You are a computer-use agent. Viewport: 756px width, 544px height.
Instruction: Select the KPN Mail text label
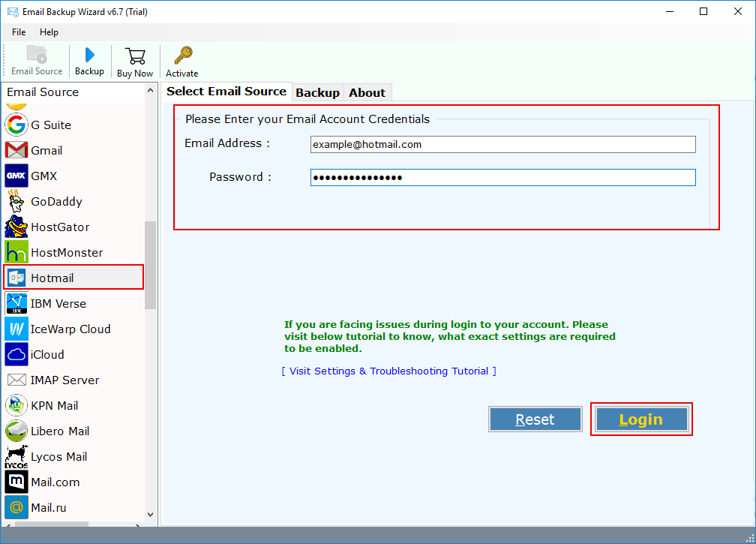tap(55, 406)
